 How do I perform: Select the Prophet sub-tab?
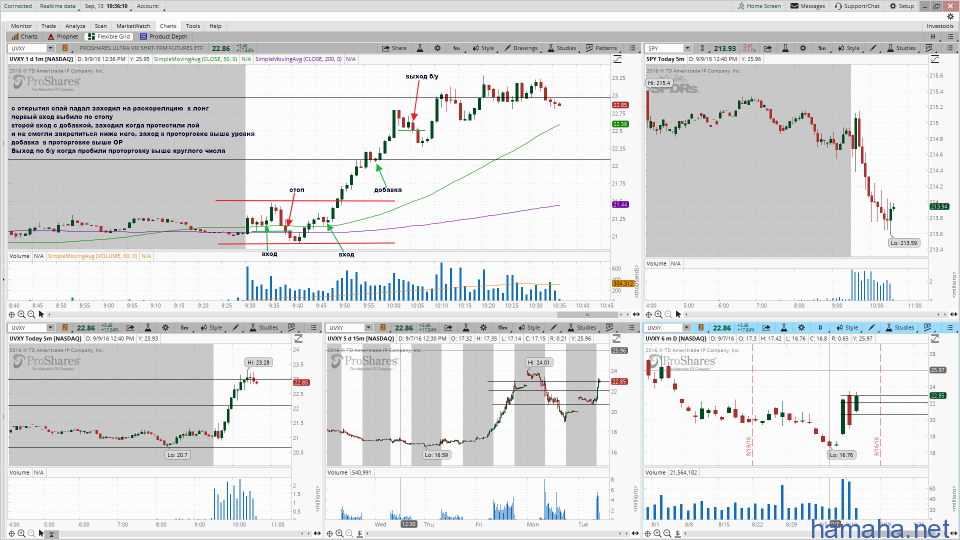[x=63, y=37]
